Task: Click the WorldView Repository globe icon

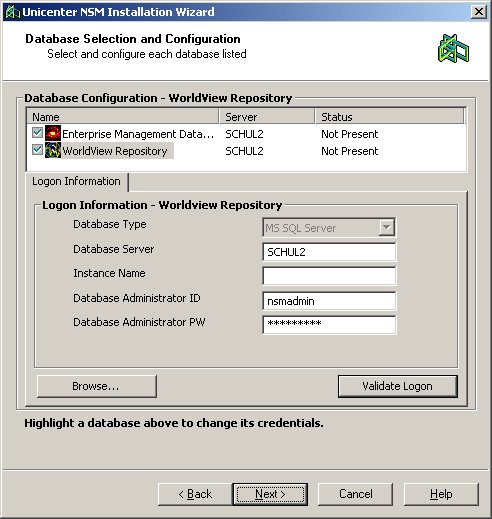Action: click(53, 150)
